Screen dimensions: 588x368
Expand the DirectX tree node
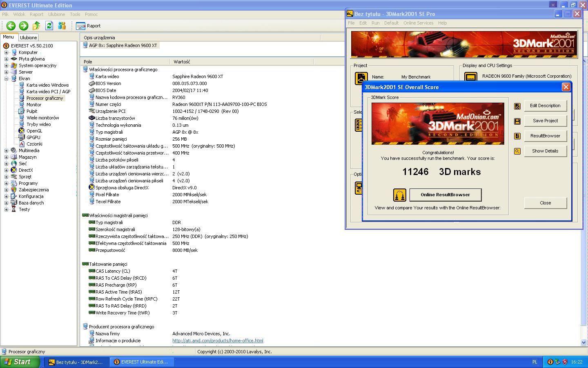tap(6, 170)
